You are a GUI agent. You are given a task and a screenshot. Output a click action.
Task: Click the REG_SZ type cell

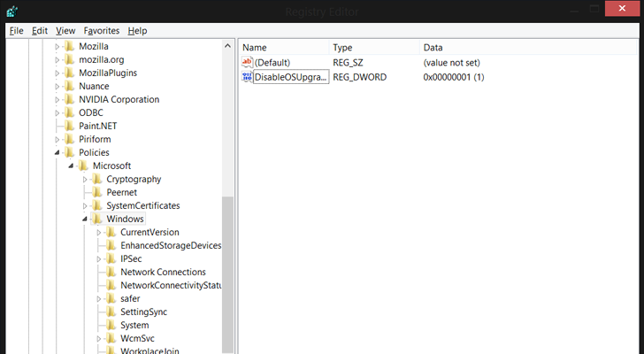348,63
